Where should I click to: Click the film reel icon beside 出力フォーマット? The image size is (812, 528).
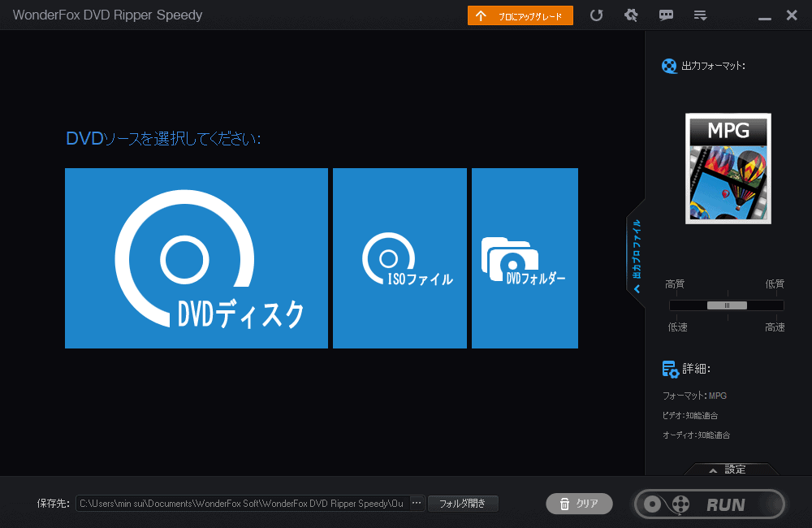pos(669,66)
